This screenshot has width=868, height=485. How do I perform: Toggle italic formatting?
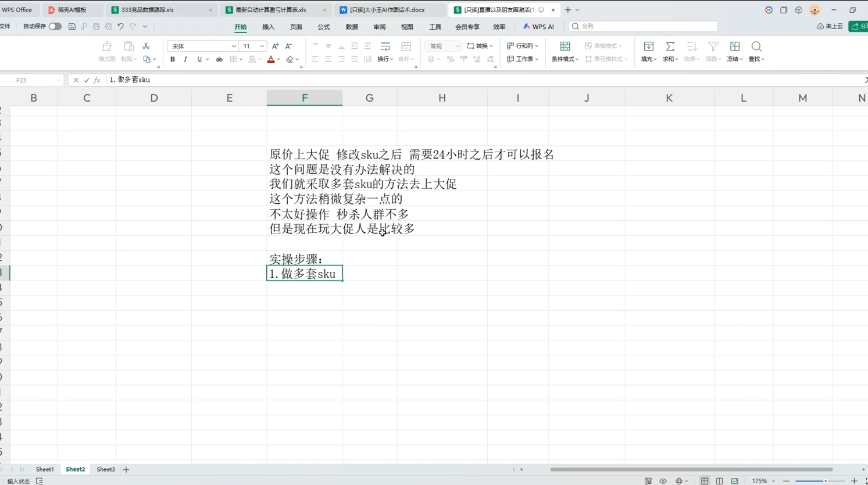[x=185, y=59]
